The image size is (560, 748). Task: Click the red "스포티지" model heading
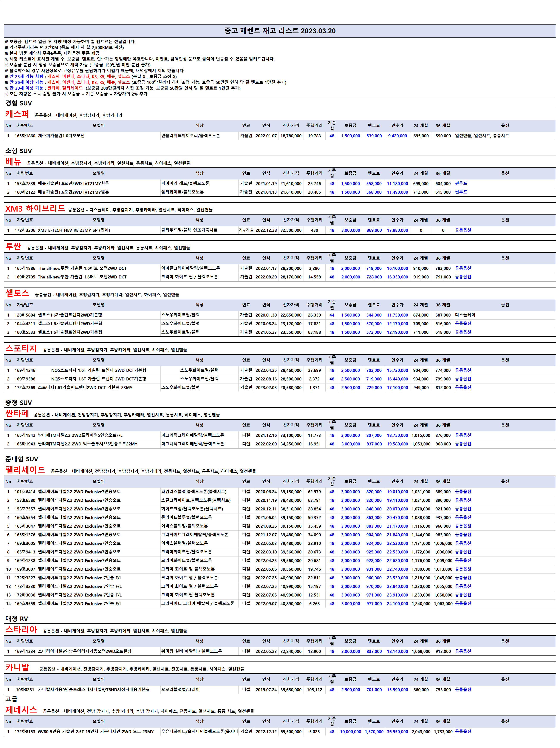pyautogui.click(x=21, y=348)
